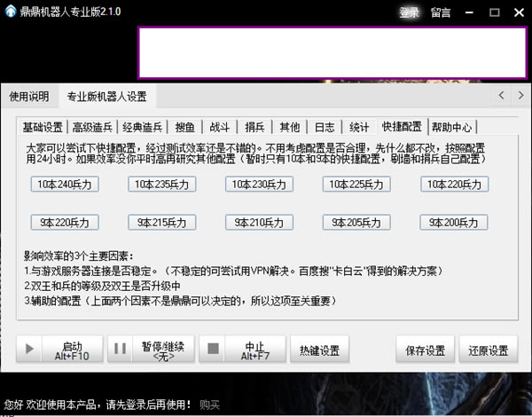Viewport: 532px width, 417px height.
Task: Select the 快捷配置 sub-tab
Action: point(402,126)
